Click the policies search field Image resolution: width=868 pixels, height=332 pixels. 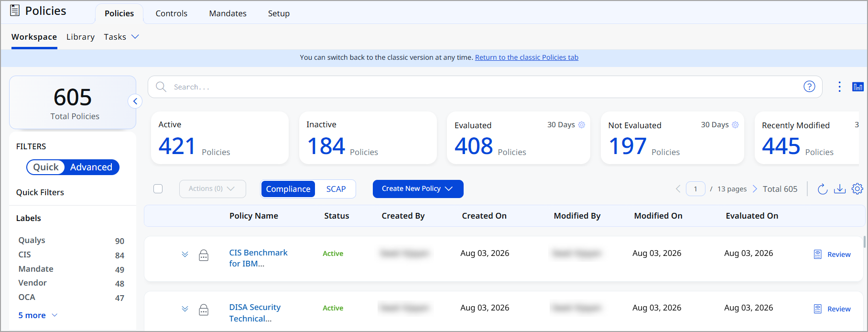(x=485, y=87)
